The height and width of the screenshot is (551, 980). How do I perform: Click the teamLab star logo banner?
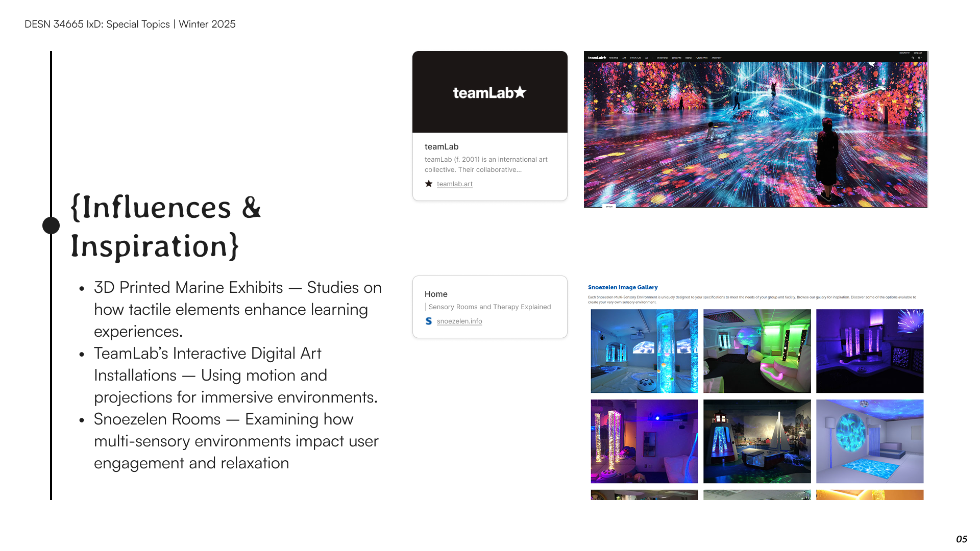click(x=489, y=92)
